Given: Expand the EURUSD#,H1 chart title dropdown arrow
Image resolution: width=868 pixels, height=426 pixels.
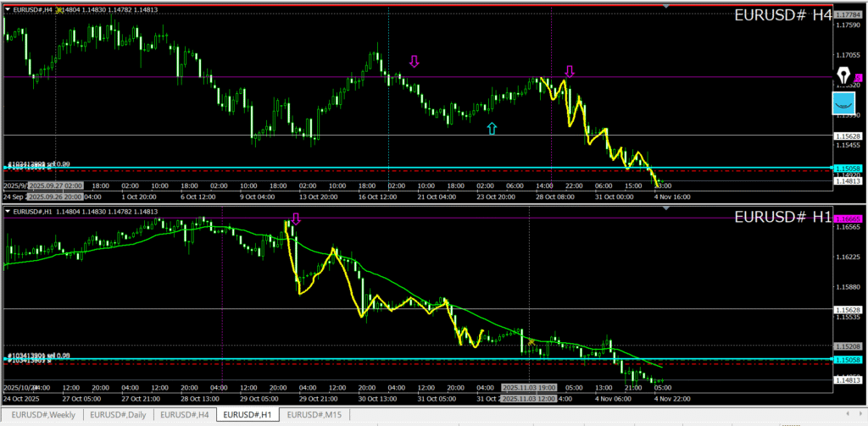Looking at the screenshot, I should tap(8, 210).
